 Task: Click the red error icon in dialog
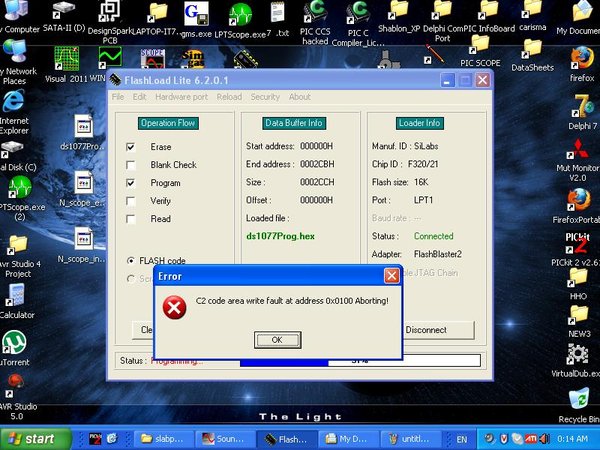pyautogui.click(x=174, y=307)
